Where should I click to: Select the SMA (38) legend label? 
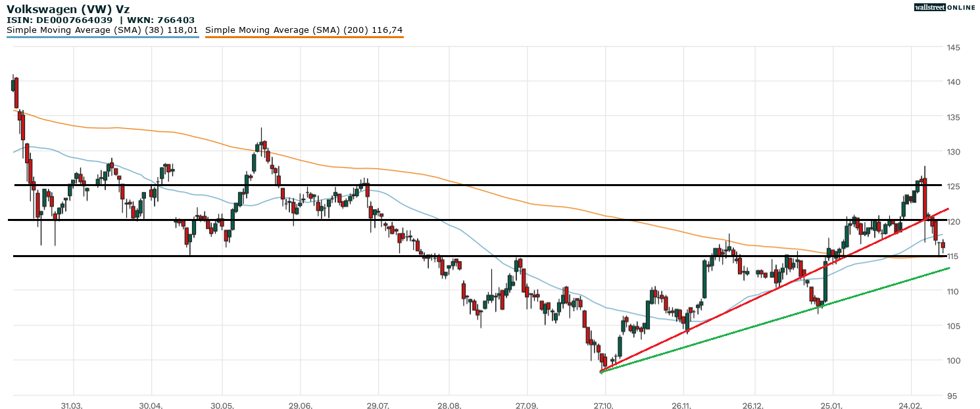(x=102, y=30)
